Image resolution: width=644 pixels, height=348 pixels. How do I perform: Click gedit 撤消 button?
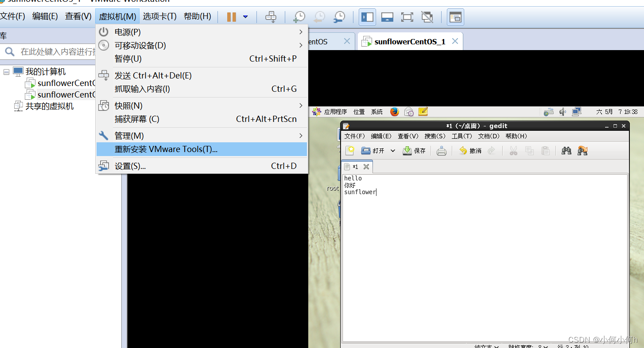(x=470, y=151)
